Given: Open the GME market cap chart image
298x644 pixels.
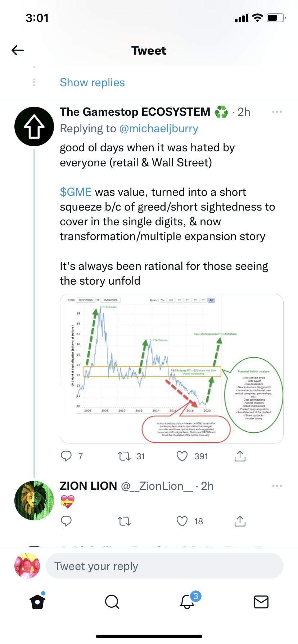Looking at the screenshot, I should (172, 368).
